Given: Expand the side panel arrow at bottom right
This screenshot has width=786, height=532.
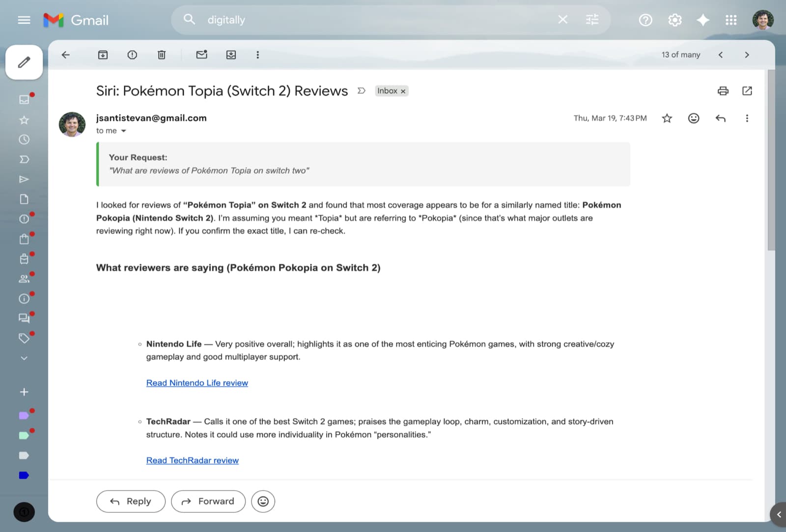Looking at the screenshot, I should pyautogui.click(x=779, y=514).
